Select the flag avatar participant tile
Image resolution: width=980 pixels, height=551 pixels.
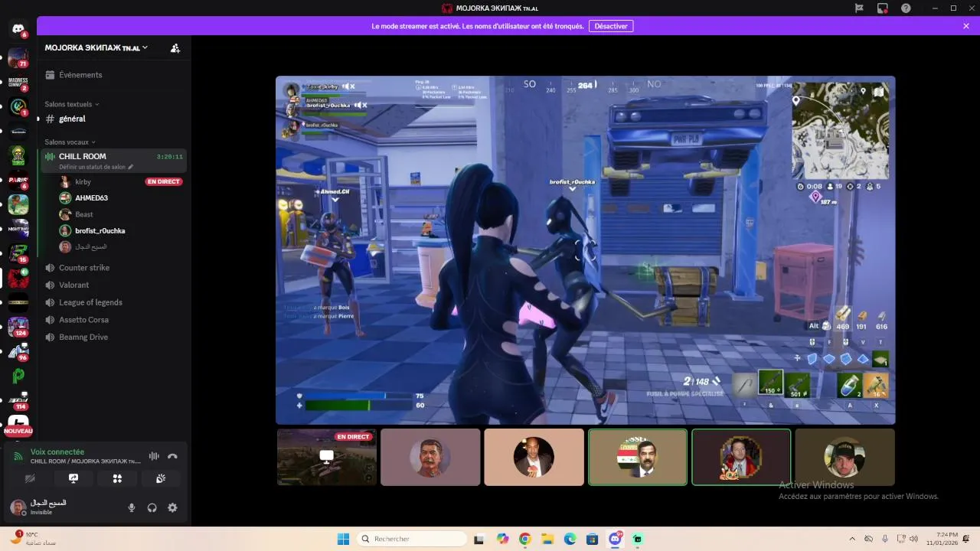638,457
